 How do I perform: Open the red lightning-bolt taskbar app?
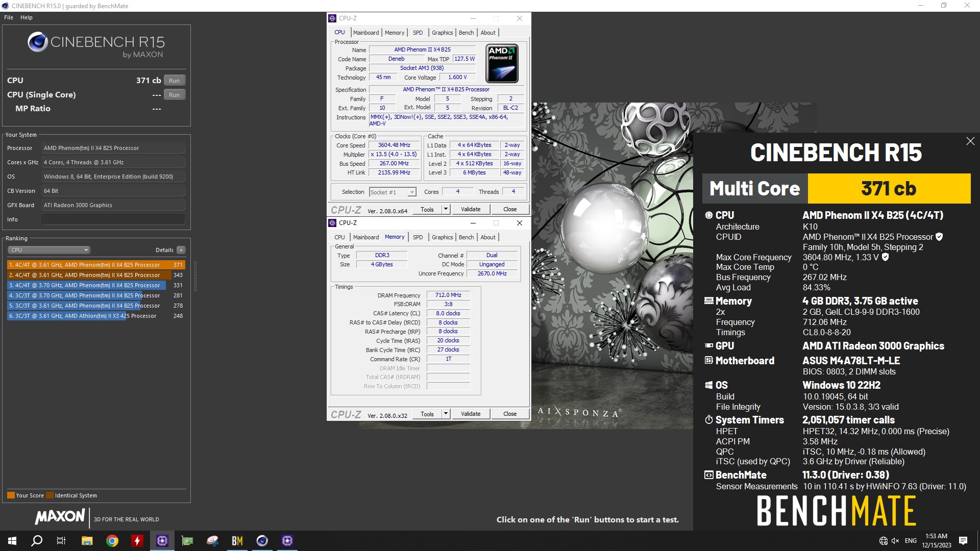point(137,541)
